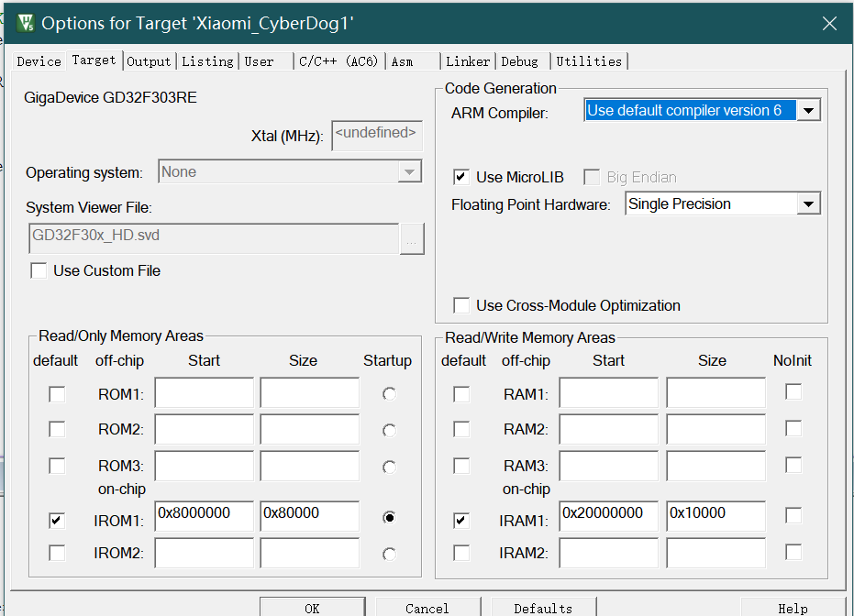Uncheck the IRAM1 default checkbox
Image resolution: width=854 pixels, height=616 pixels.
(461, 521)
